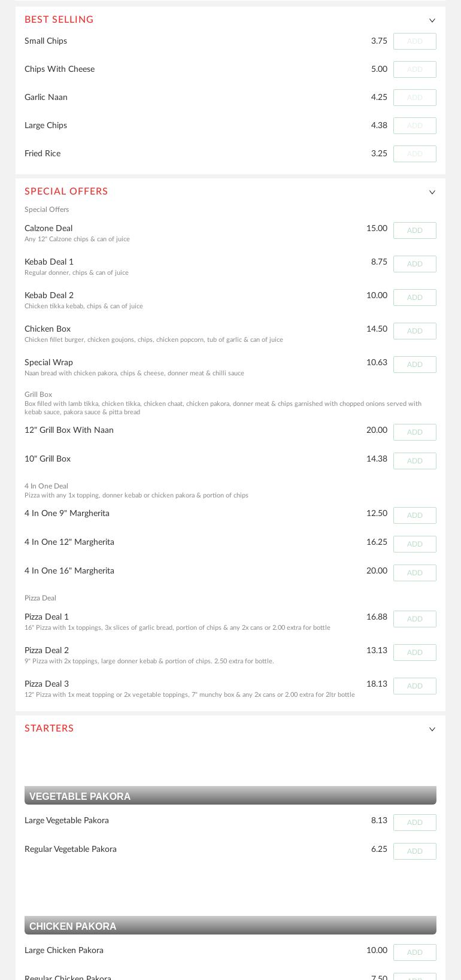Add the 4 In One 9" Margherita
Screen dimensions: 461x980
(x=414, y=515)
